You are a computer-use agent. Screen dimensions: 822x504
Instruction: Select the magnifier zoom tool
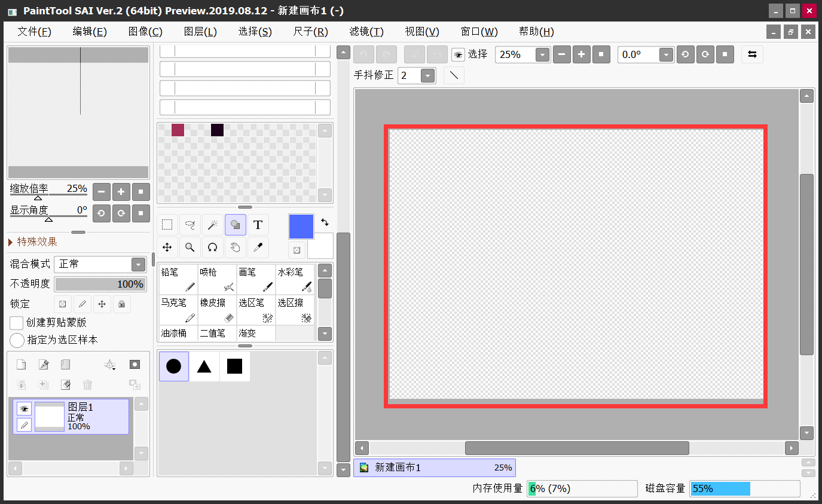[x=190, y=247]
